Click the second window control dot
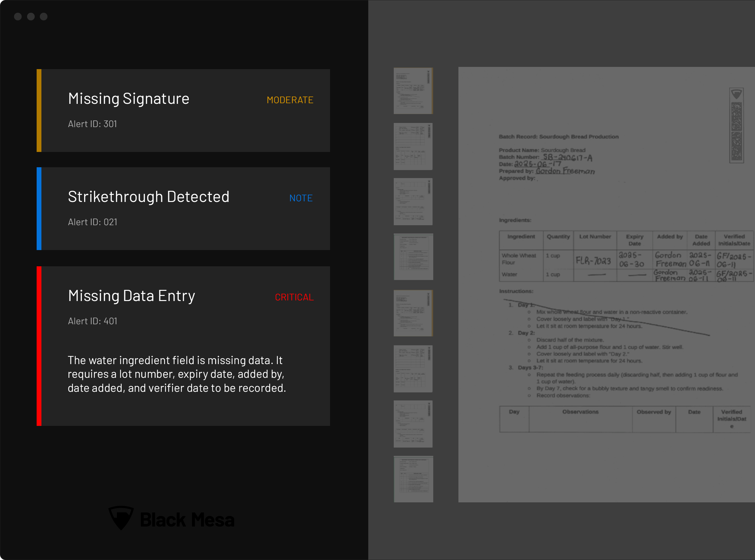The image size is (755, 560). click(x=31, y=17)
